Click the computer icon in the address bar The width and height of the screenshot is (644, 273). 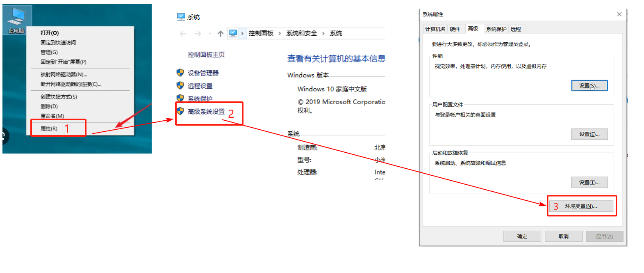pos(233,33)
